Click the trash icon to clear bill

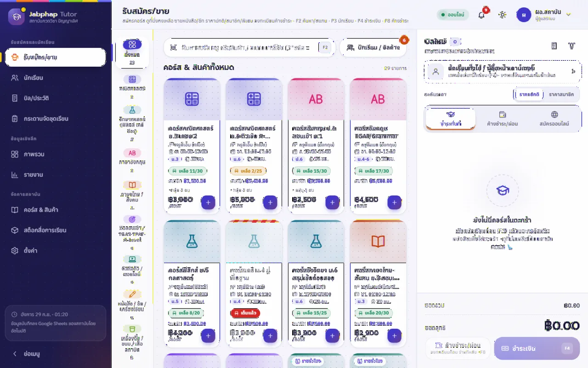coord(571,46)
